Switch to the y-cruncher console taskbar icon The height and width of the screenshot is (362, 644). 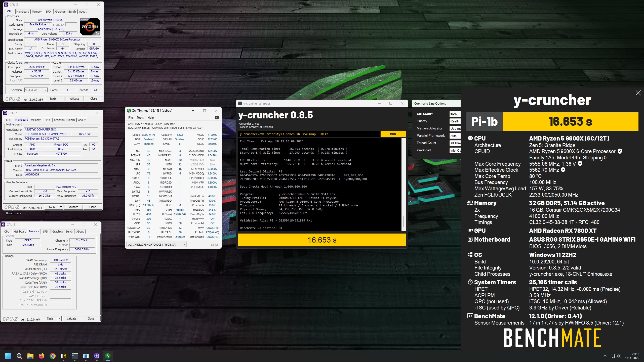point(75,356)
